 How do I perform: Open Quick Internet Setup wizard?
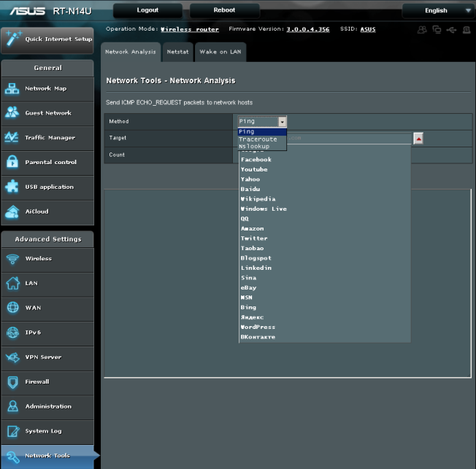[47, 40]
